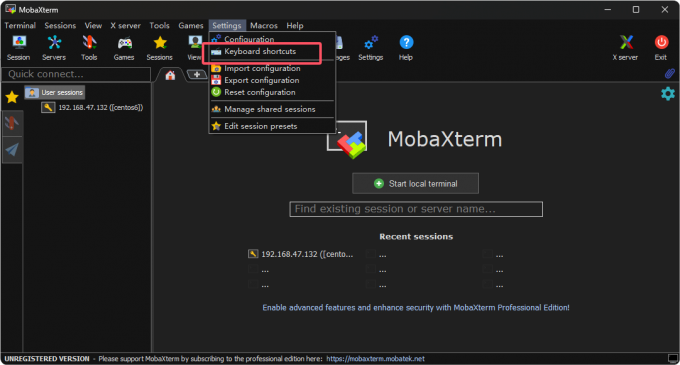Image resolution: width=680 pixels, height=365 pixels.
Task: Open the mobaxterm.mobatek.net link
Action: (x=376, y=359)
